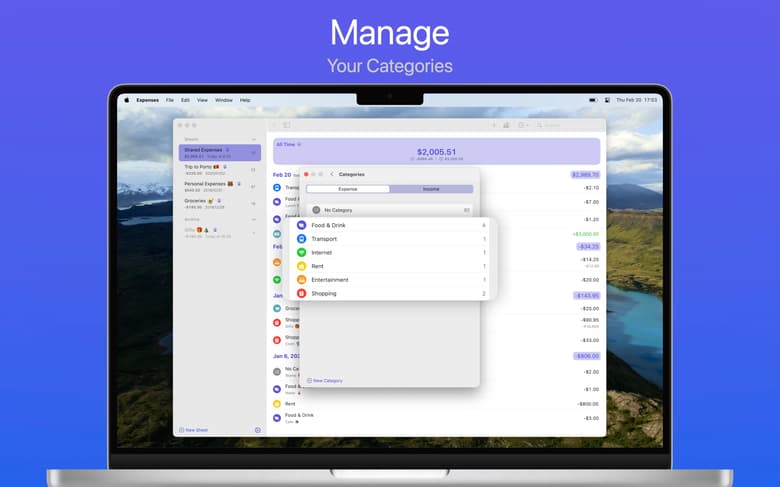Click the teal Groceries transaction icon
The width and height of the screenshot is (780, 487).
(x=277, y=308)
